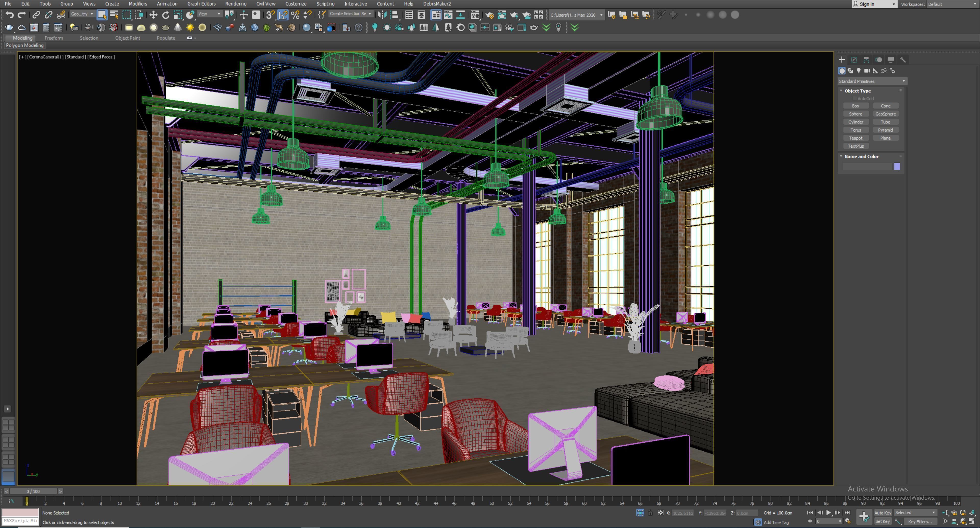Click the HF hair and fur icon

pyautogui.click(x=279, y=27)
